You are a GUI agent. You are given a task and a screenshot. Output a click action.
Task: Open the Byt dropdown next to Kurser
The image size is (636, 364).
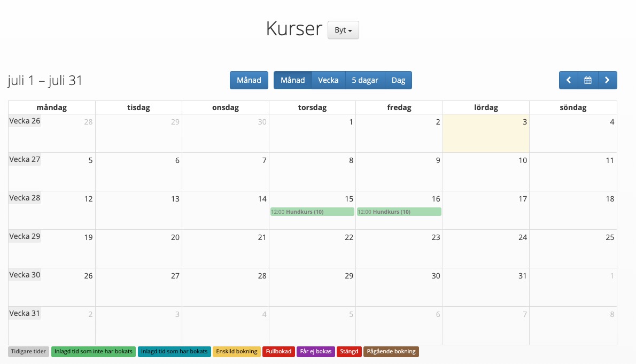tap(343, 30)
